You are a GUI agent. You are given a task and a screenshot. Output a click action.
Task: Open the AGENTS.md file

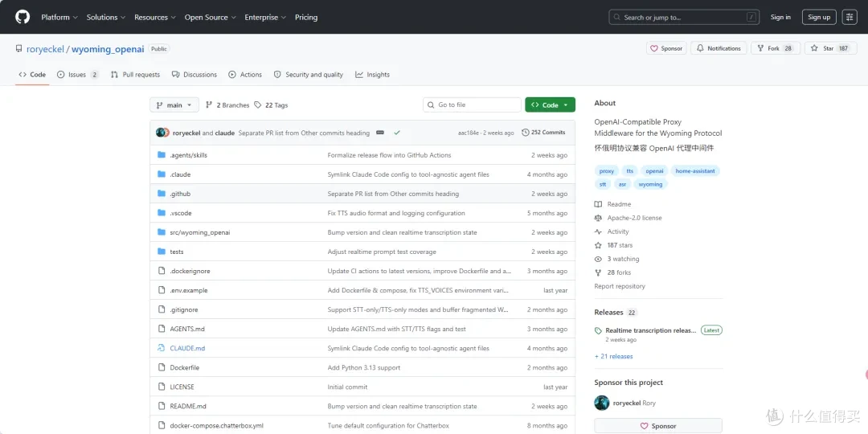pos(187,329)
